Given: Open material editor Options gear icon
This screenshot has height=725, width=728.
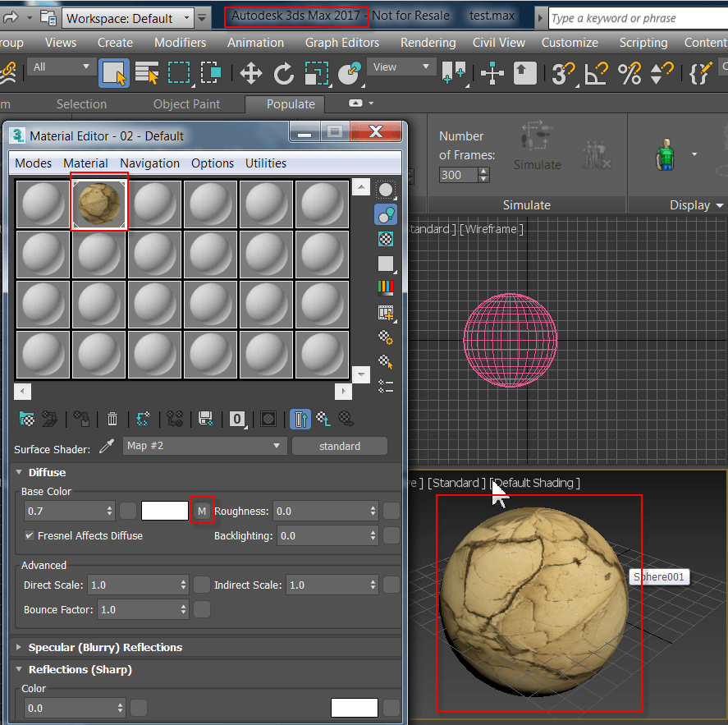Looking at the screenshot, I should pyautogui.click(x=385, y=337).
